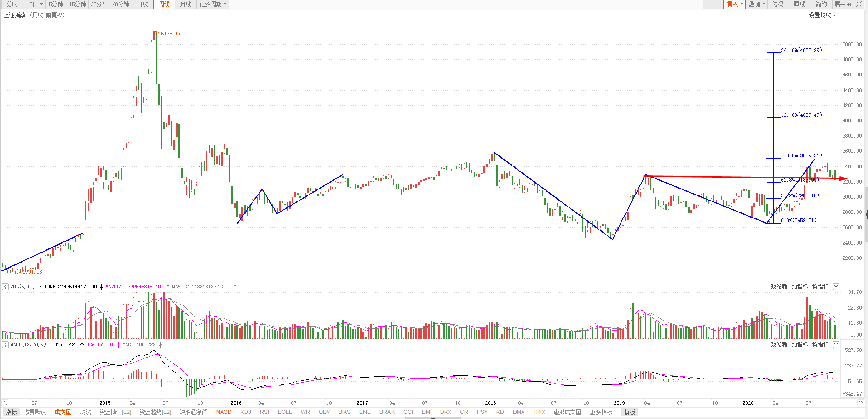Click 指标 button in bottom bar

point(11,412)
